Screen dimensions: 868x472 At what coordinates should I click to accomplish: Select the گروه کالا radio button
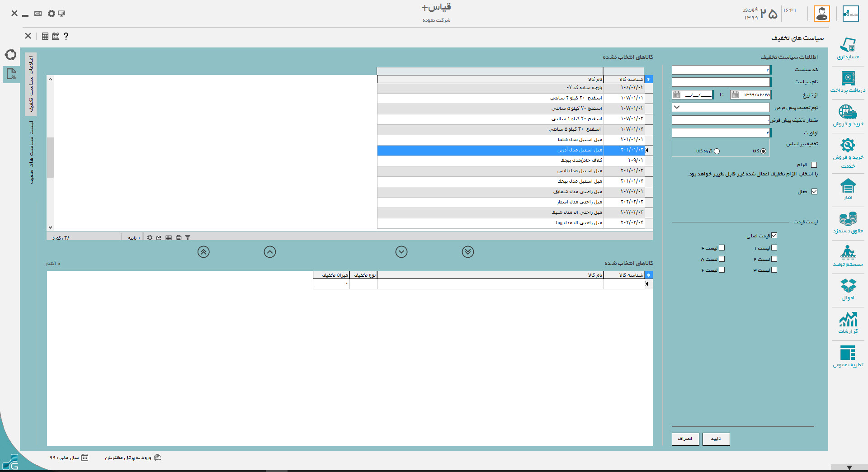[x=717, y=151]
